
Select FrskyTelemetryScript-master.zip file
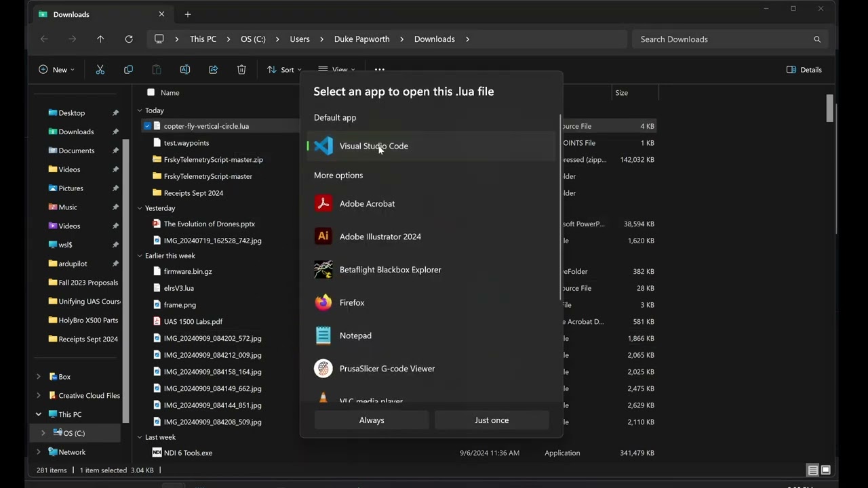[x=214, y=160]
